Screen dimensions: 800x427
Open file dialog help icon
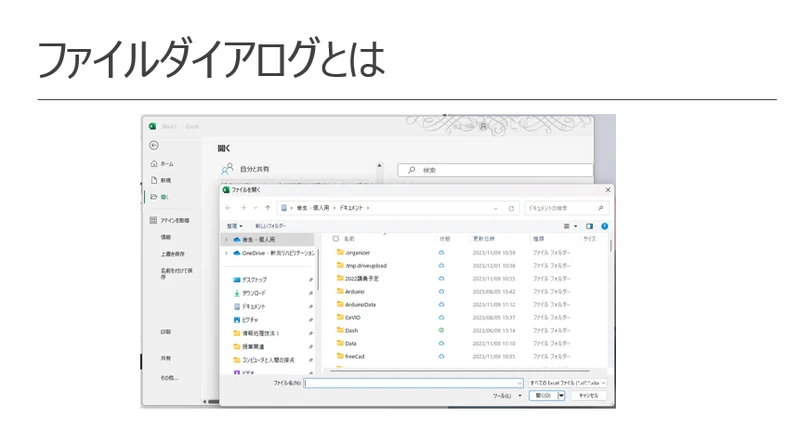coord(605,226)
